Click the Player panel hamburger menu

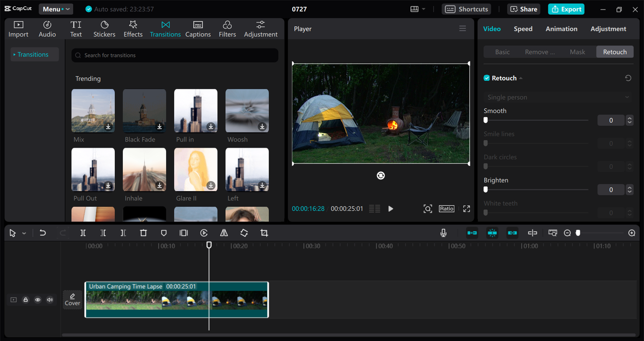click(462, 29)
